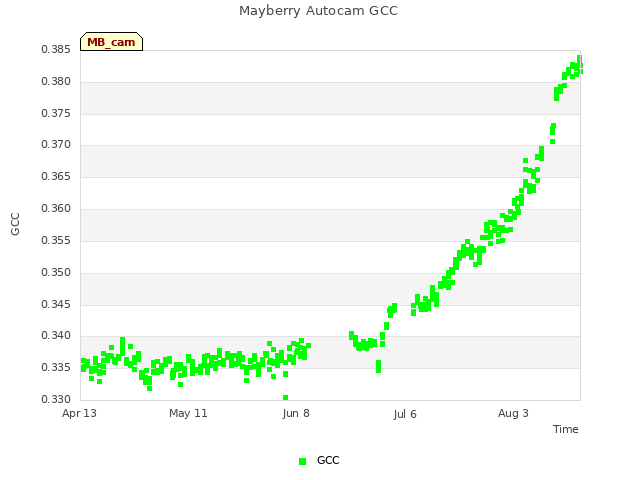Click the 0.385 y-axis value

coord(56,50)
